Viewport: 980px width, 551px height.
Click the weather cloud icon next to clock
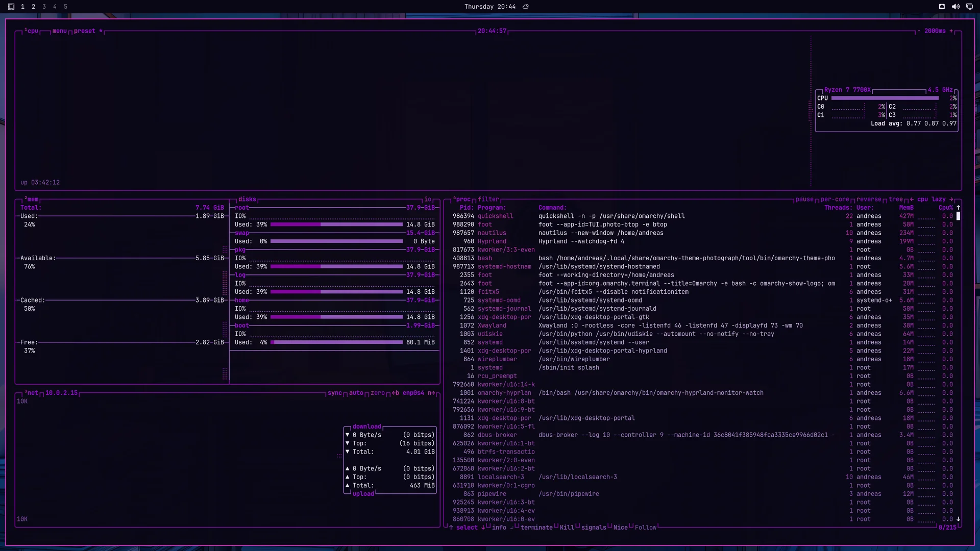(526, 7)
